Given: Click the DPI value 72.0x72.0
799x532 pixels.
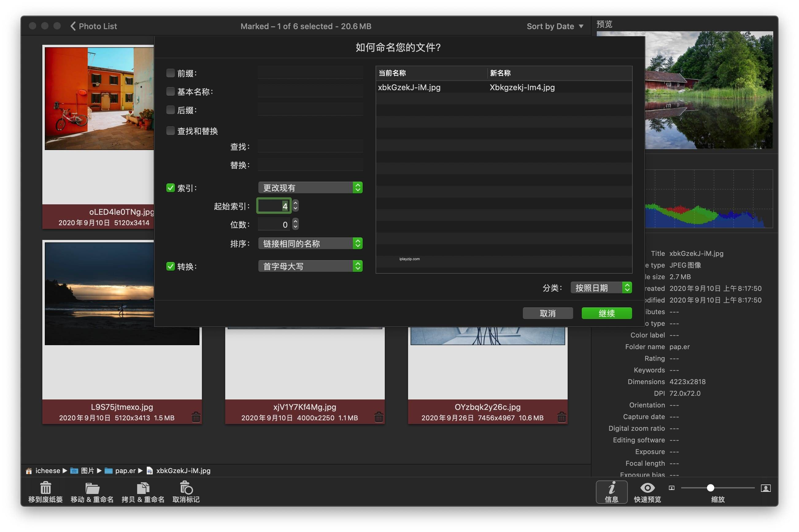Looking at the screenshot, I should pyautogui.click(x=685, y=393).
